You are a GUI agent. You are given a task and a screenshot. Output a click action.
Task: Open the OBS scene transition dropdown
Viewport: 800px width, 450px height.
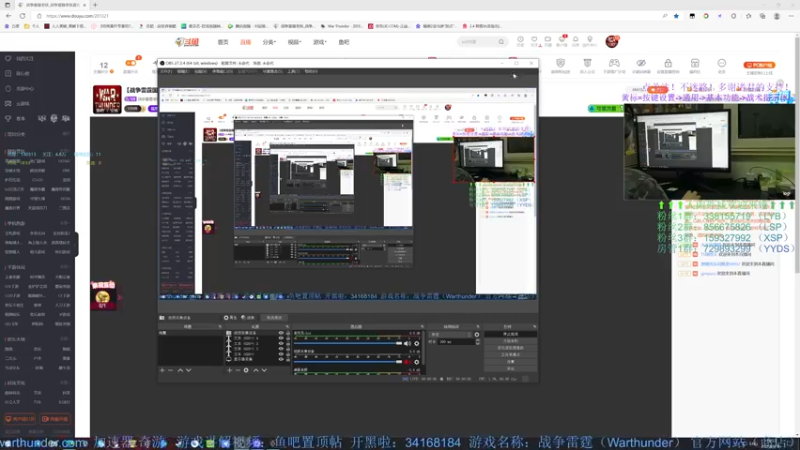451,335
